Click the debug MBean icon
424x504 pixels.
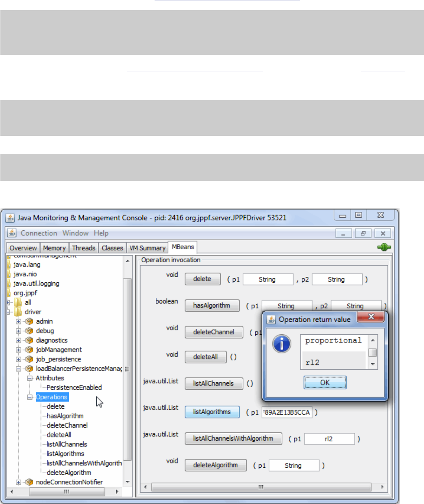[29, 331]
